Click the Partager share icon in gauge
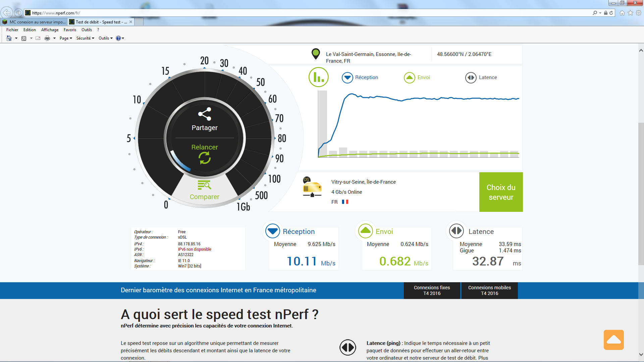This screenshot has height=362, width=644. 205,114
